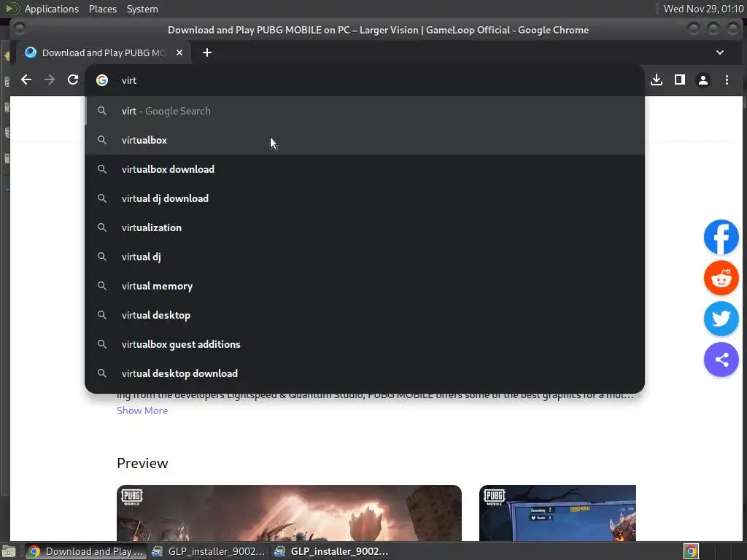The height and width of the screenshot is (560, 747).
Task: Select 'virtual dj download' suggestion
Action: click(365, 198)
